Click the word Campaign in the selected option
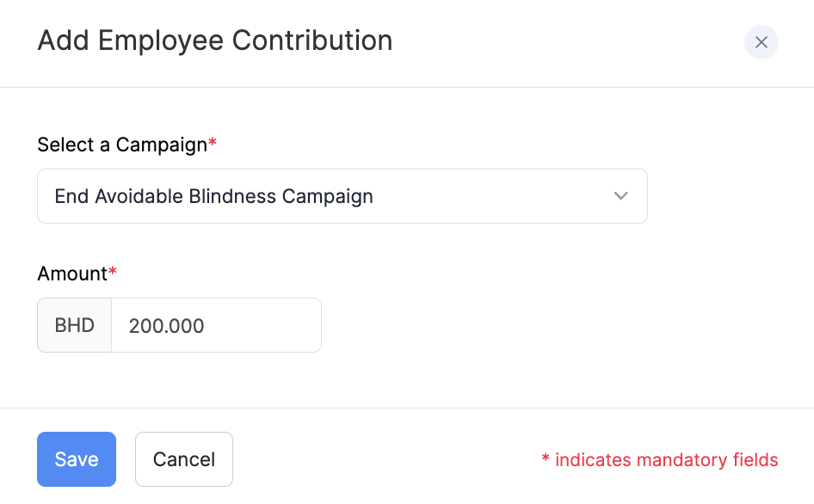The image size is (814, 504). [328, 196]
